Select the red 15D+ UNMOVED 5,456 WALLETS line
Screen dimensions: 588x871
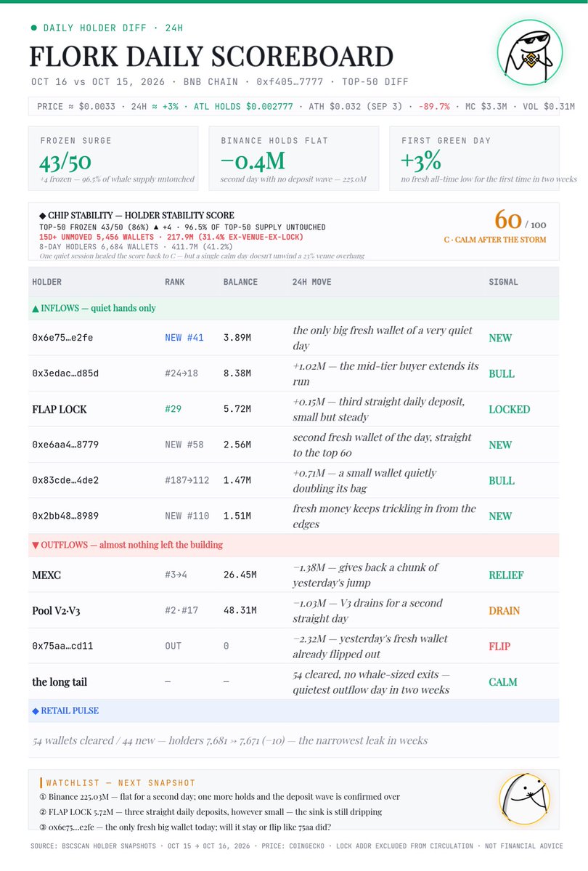(x=171, y=237)
